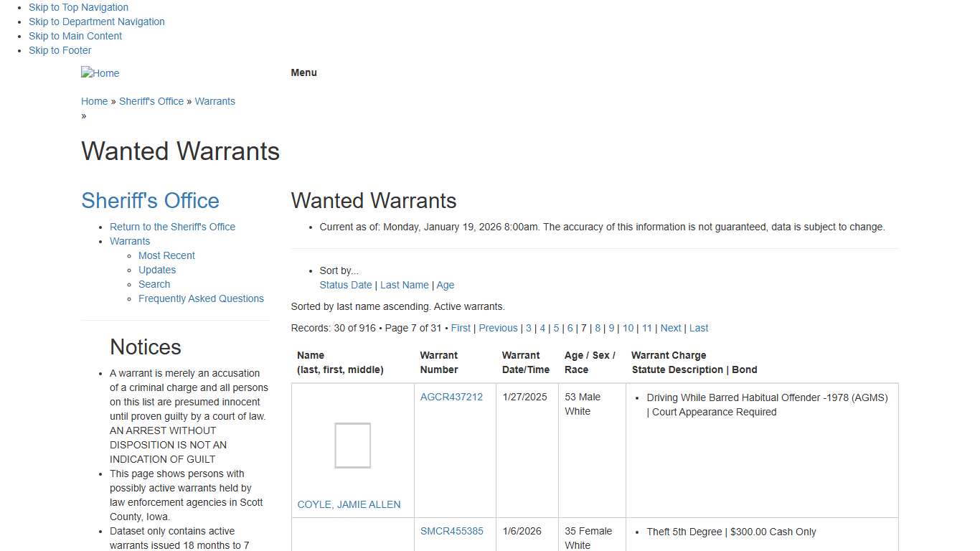This screenshot has width=980, height=551.
Task: Click Skip to Top Navigation
Action: pyautogui.click(x=78, y=7)
